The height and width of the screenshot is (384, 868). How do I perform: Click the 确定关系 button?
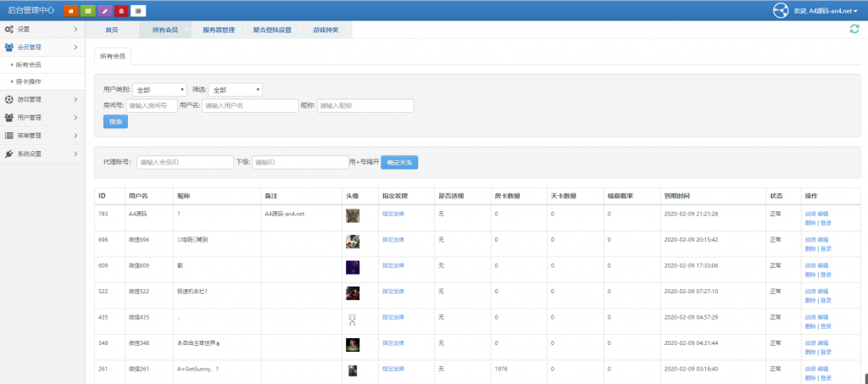(399, 162)
